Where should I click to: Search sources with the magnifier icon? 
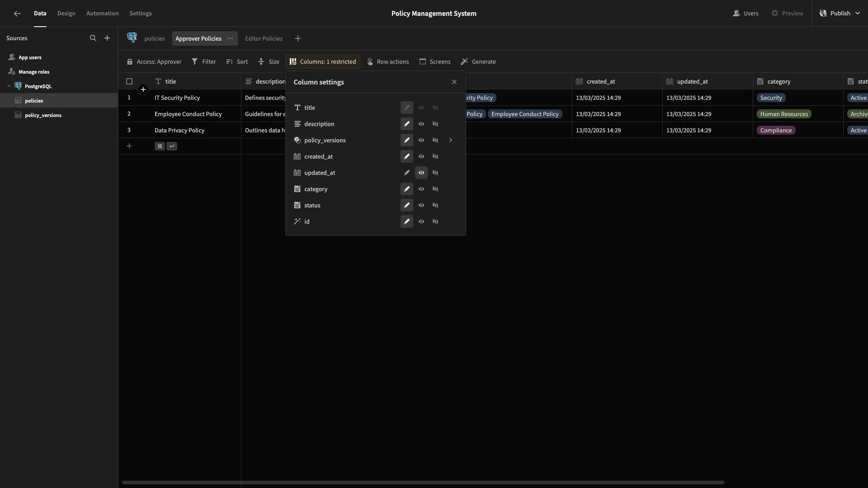click(x=93, y=38)
